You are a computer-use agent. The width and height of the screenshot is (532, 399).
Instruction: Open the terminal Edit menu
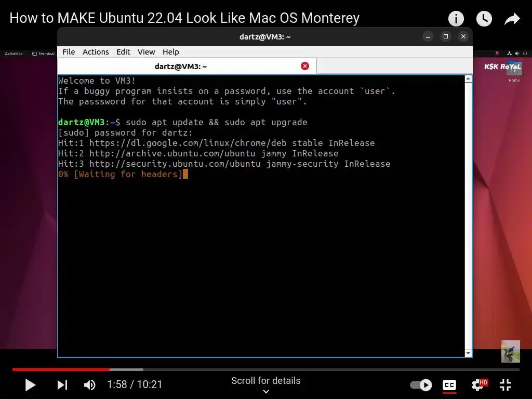coord(123,52)
